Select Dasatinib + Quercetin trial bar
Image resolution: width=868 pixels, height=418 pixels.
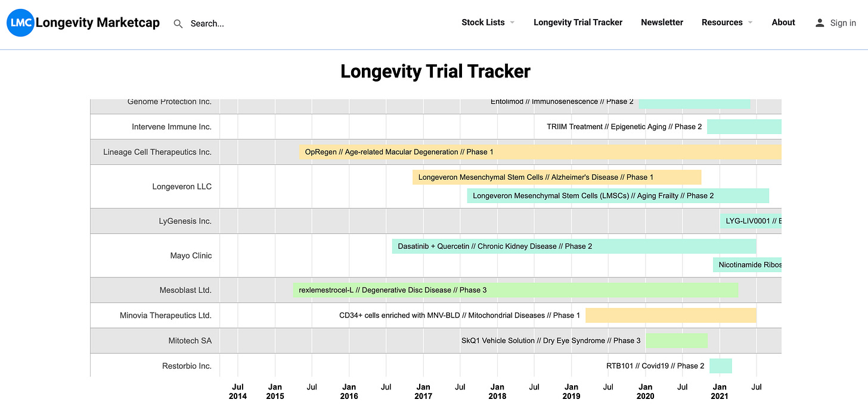pyautogui.click(x=574, y=246)
